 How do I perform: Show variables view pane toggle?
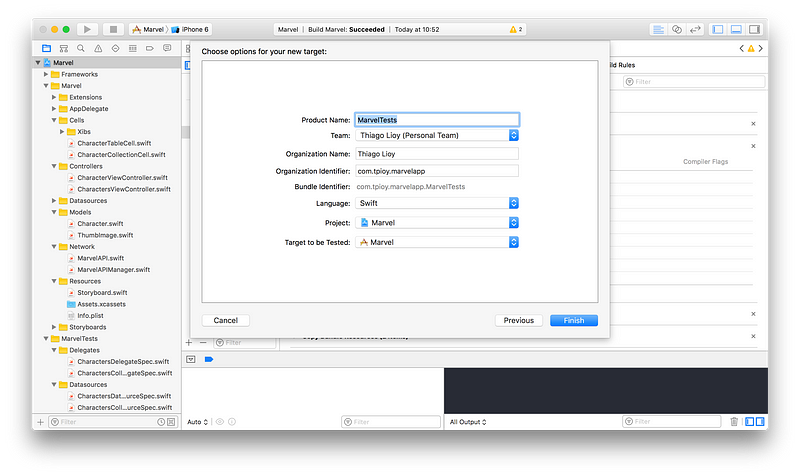[749, 421]
